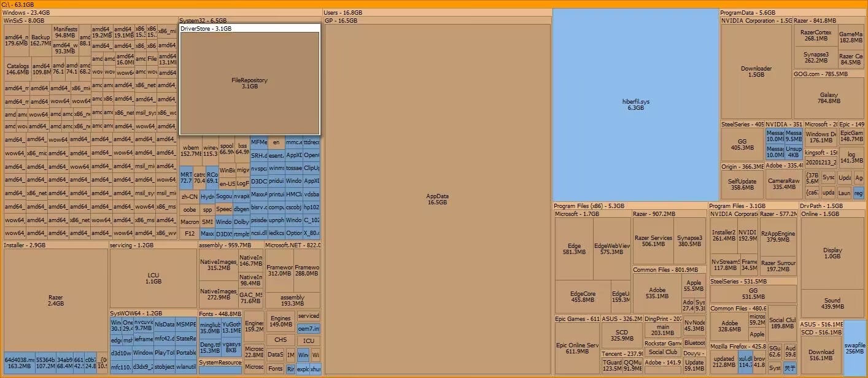Select the LCU 1.1GB block
Screen dimensions: 868x378
tap(153, 278)
